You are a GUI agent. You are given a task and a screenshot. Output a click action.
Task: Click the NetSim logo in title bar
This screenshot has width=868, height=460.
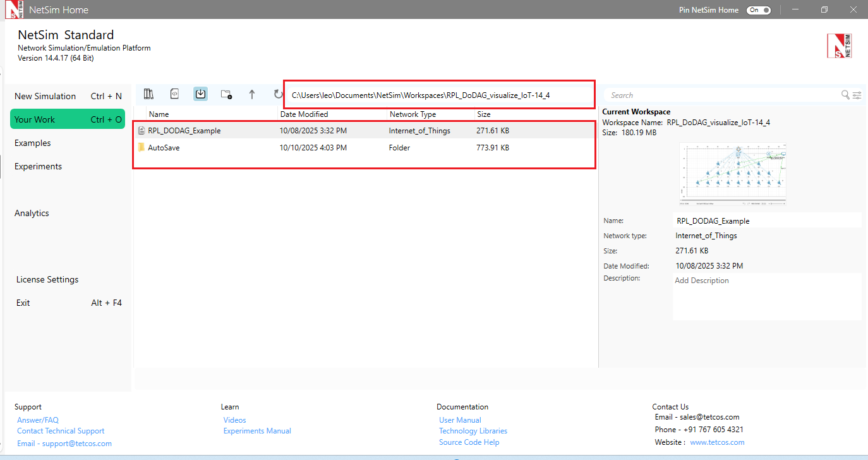(13, 9)
